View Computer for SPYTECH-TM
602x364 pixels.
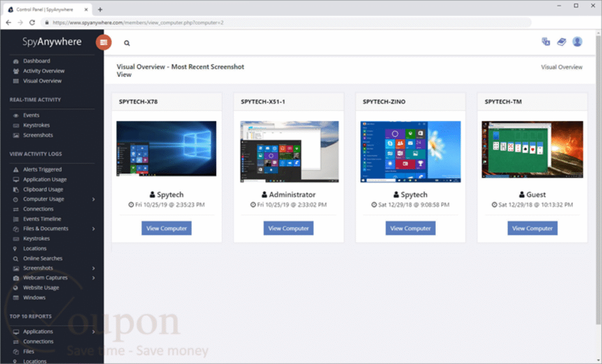click(533, 228)
